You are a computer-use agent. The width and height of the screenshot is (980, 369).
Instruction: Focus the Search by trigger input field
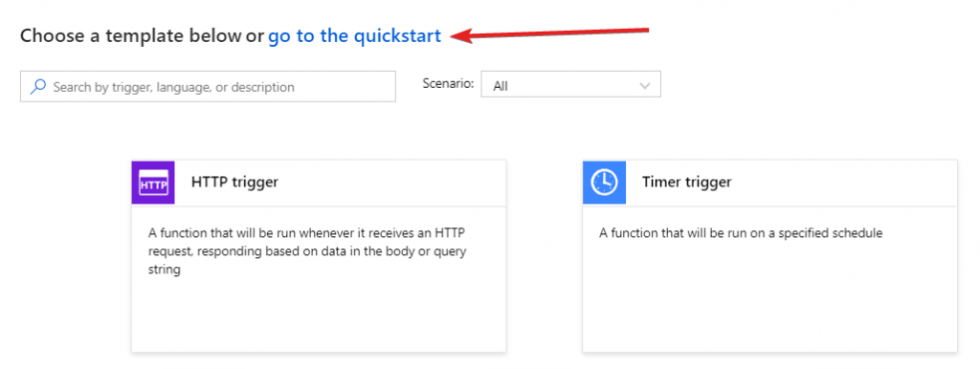click(208, 86)
